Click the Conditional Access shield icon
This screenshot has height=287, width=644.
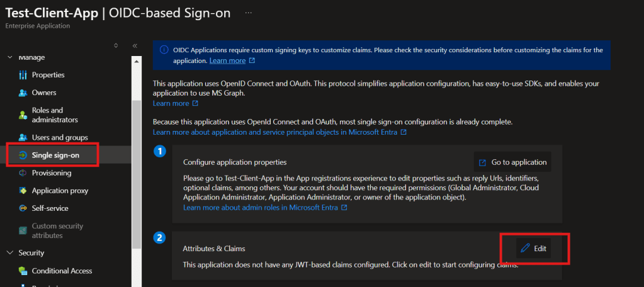pyautogui.click(x=23, y=271)
